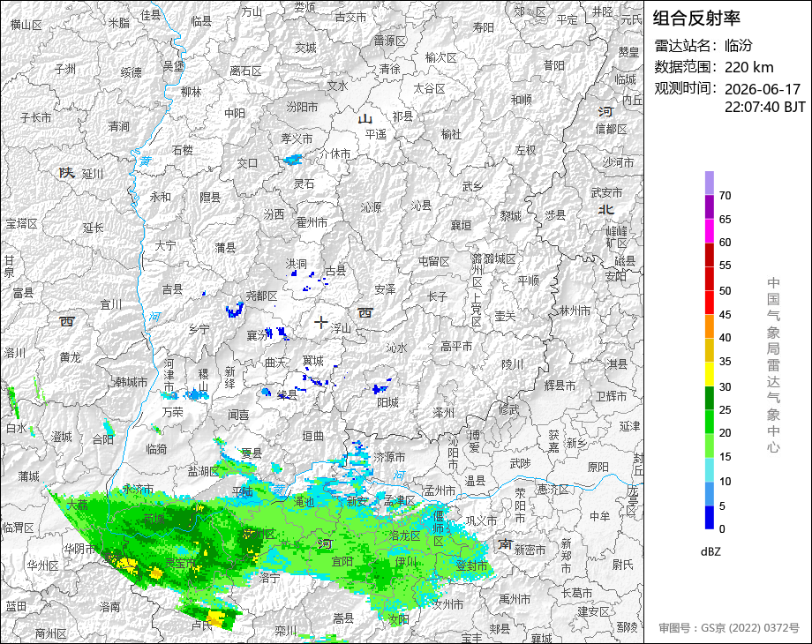Pick the purple legend swatch between 65 and 70
The width and height of the screenshot is (812, 644).
coord(710,206)
